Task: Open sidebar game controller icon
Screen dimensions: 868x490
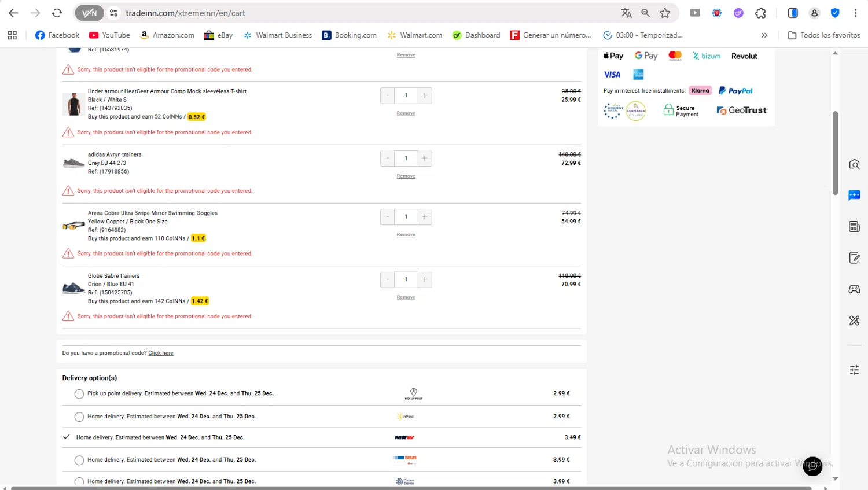Action: coord(854,289)
